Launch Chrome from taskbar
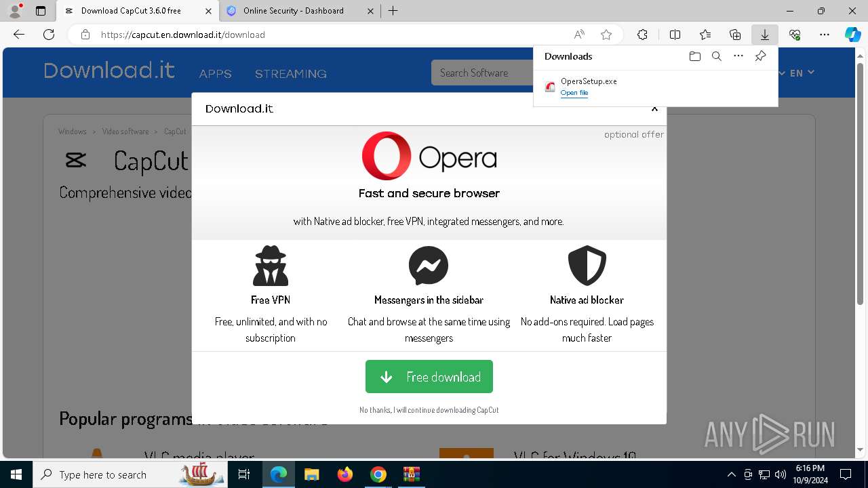This screenshot has width=868, height=488. tap(378, 474)
